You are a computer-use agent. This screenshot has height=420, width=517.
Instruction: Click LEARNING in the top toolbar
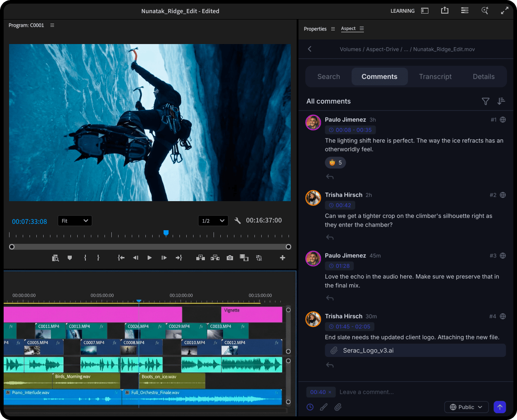(x=402, y=10)
